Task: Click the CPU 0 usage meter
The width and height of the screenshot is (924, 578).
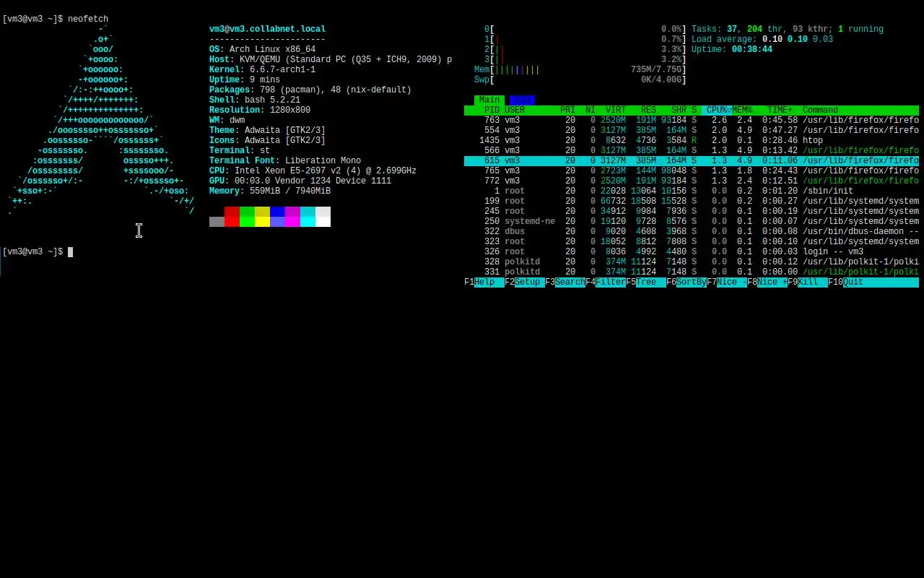Action: [x=585, y=29]
